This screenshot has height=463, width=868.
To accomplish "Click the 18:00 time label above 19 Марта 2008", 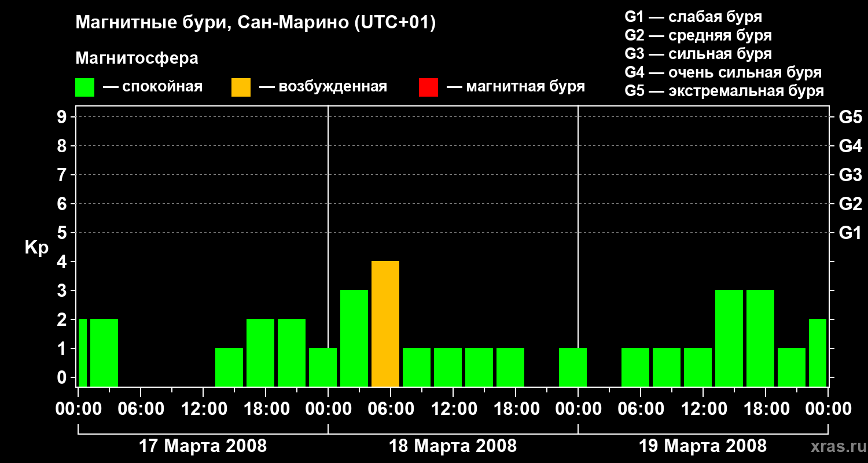I will pyautogui.click(x=766, y=409).
